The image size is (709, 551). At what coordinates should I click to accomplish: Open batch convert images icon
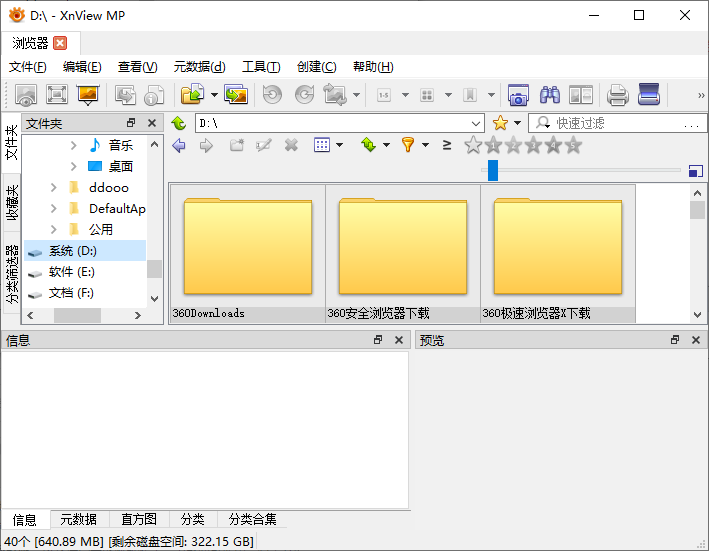pos(236,94)
